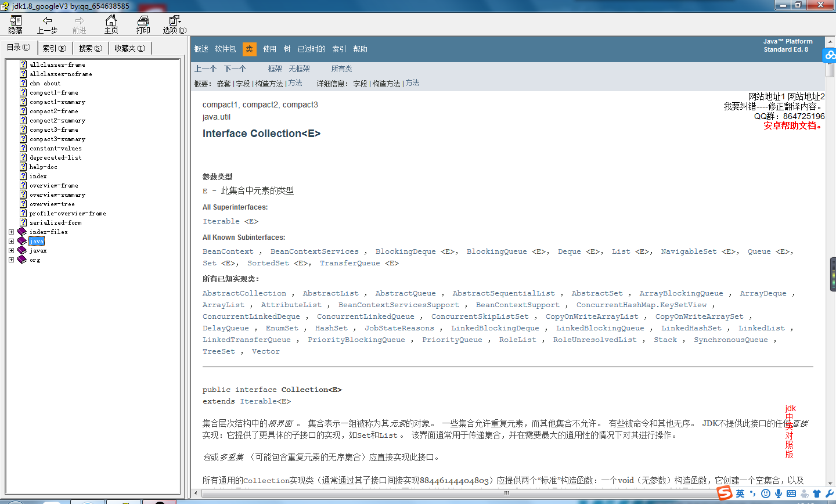
Task: Select the constant-values item in the contents tree
Action: (x=55, y=148)
